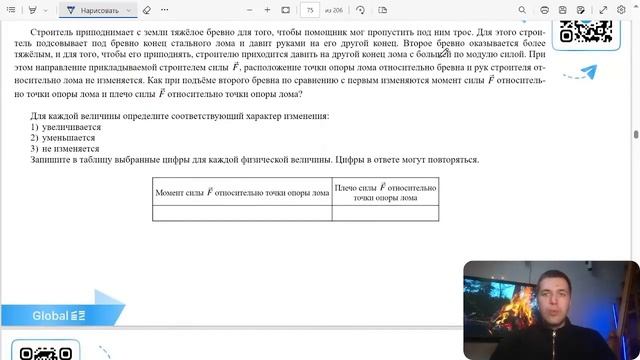Viewport: 640px width, 360px height.
Task: Click the QR code at top right
Action: (586, 32)
